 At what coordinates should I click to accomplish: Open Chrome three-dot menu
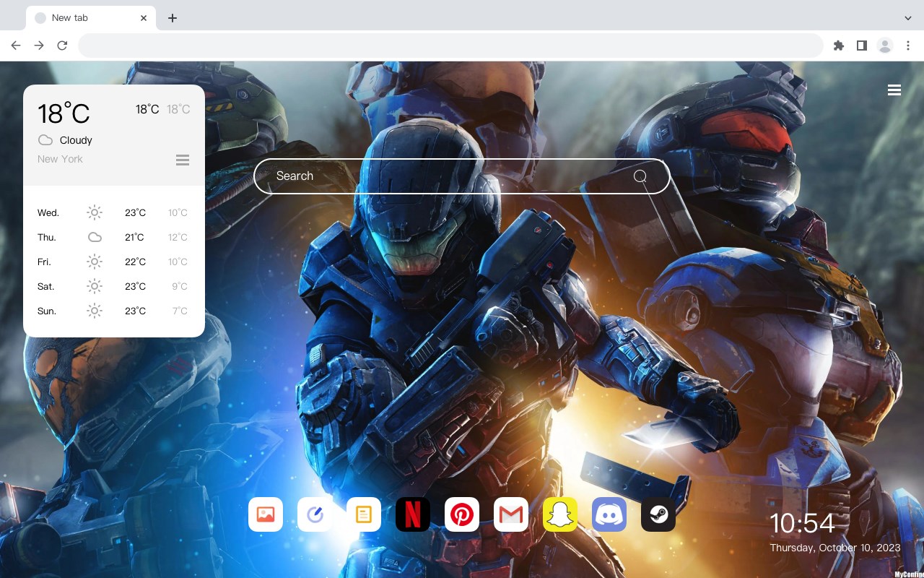click(908, 46)
